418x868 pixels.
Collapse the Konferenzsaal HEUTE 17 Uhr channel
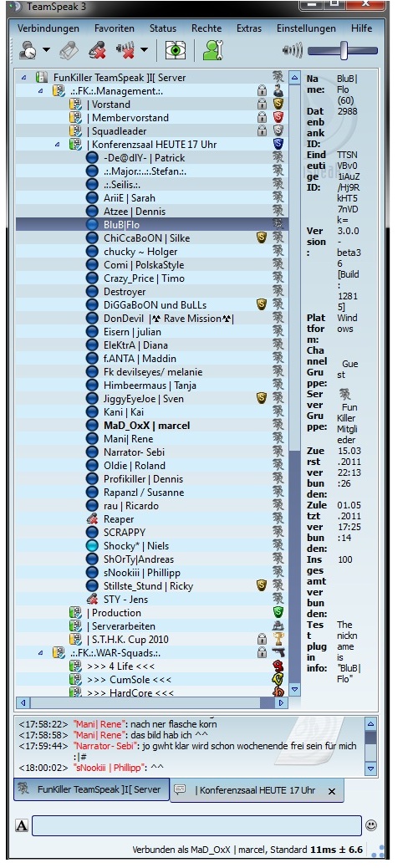(x=57, y=145)
